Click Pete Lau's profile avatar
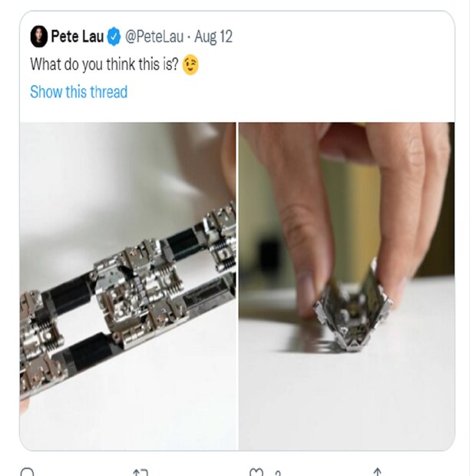 [x=38, y=36]
